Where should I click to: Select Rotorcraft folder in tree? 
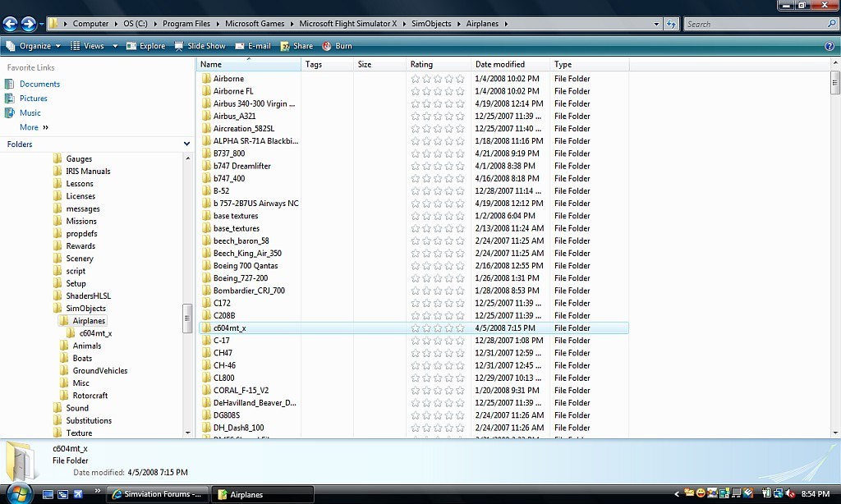(x=90, y=396)
